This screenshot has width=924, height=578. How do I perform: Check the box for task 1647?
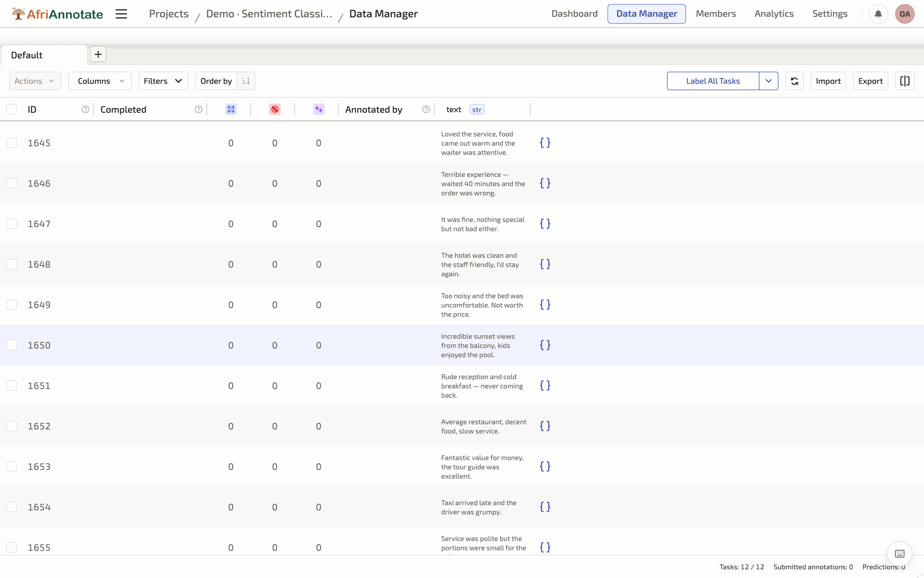pyautogui.click(x=12, y=224)
